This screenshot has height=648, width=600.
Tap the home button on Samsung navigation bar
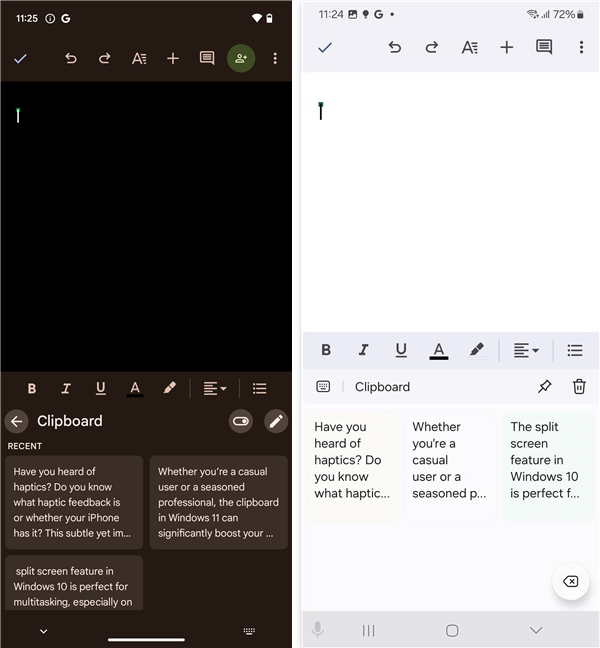click(452, 631)
